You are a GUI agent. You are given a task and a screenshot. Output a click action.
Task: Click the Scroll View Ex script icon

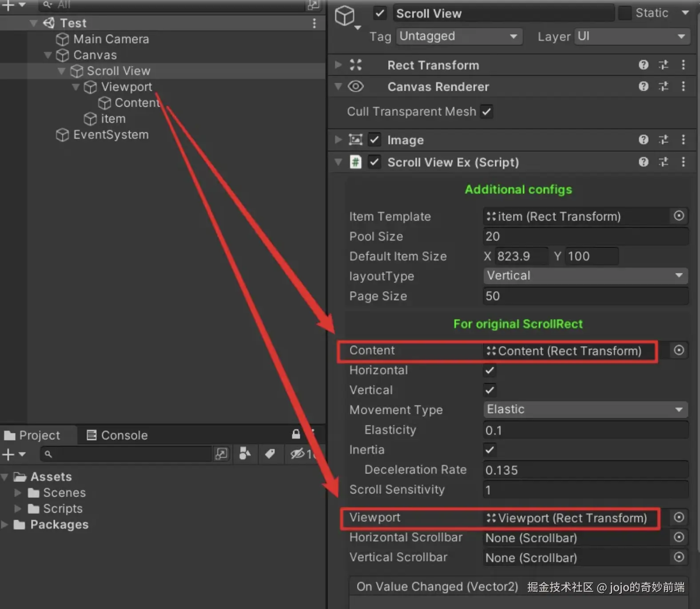point(355,162)
